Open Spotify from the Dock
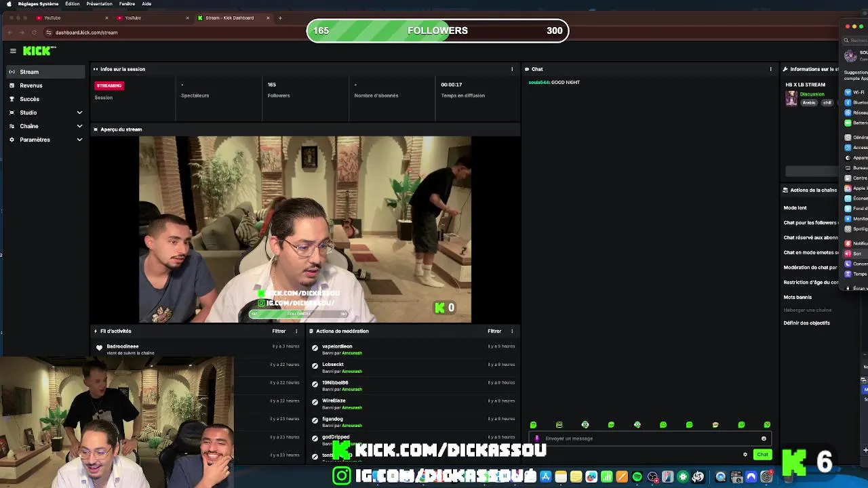Image resolution: width=868 pixels, height=488 pixels. 637,477
